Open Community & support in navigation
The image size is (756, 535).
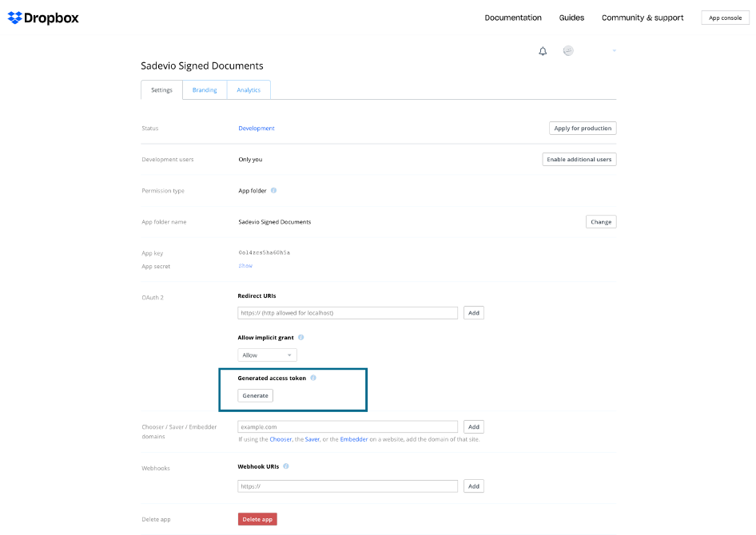[x=643, y=18]
